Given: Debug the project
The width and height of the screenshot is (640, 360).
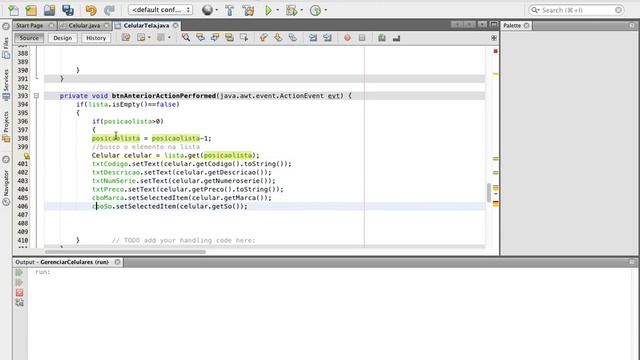Looking at the screenshot, I should coord(291,10).
